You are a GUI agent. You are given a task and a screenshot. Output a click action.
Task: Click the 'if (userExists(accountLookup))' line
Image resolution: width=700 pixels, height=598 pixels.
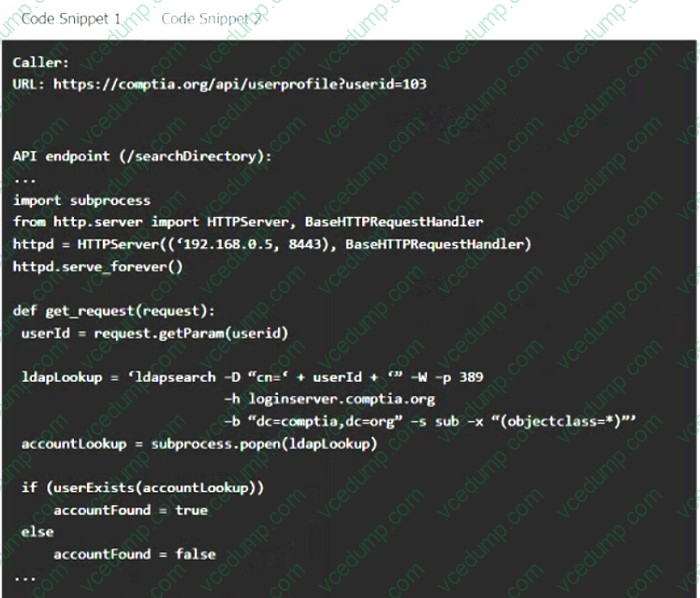pyautogui.click(x=142, y=487)
